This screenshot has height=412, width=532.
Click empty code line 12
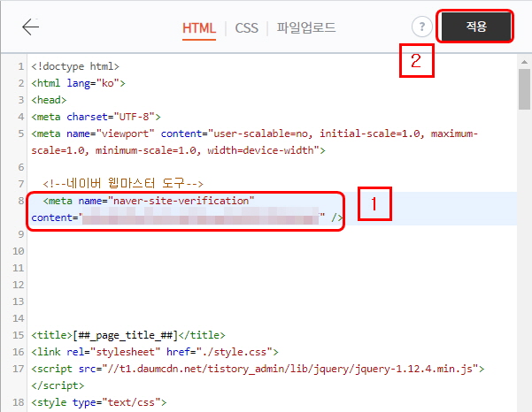272,285
